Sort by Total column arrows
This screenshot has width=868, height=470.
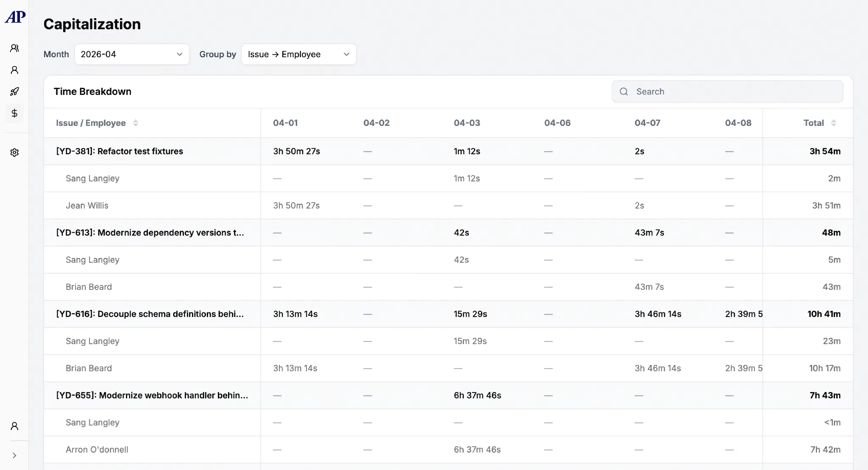[834, 123]
